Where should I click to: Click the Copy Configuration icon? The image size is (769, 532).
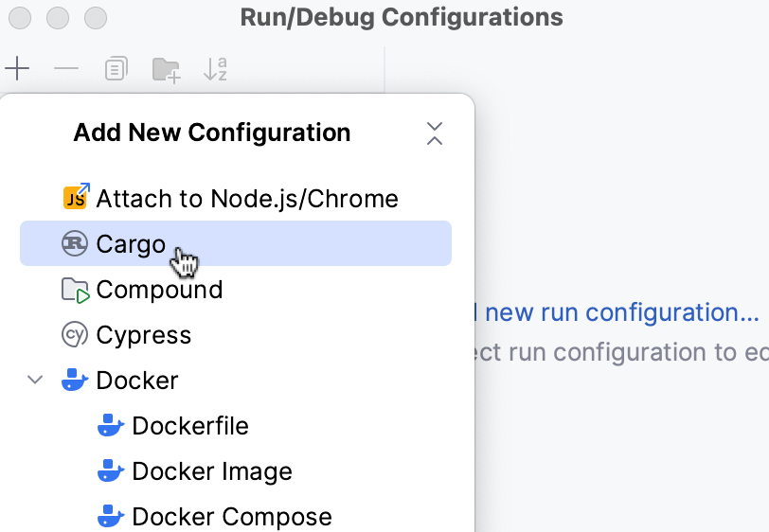(116, 69)
